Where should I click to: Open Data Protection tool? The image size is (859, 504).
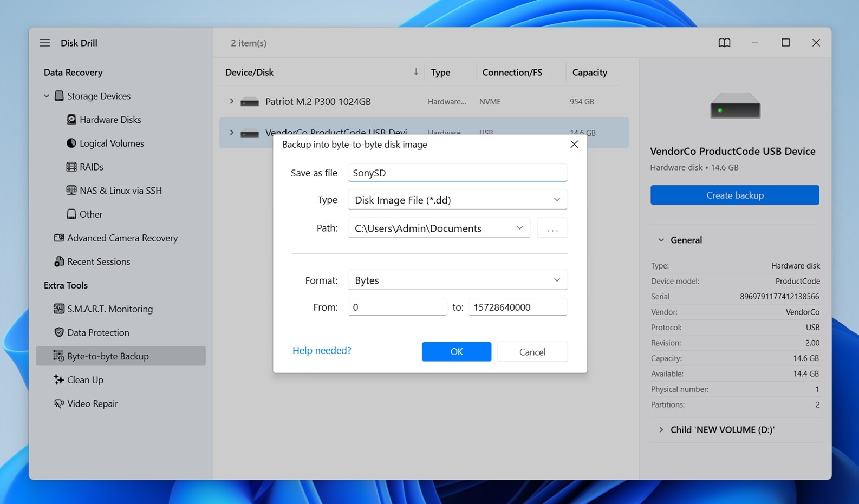98,332
